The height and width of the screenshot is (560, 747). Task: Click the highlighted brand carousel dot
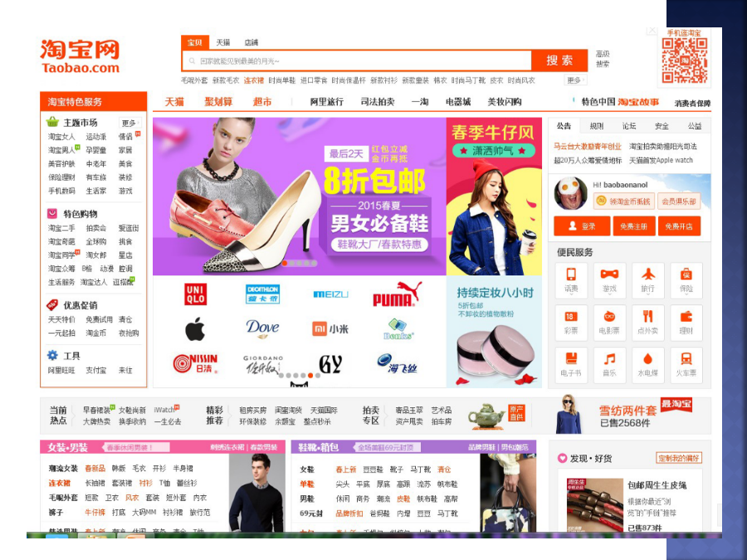pyautogui.click(x=310, y=376)
